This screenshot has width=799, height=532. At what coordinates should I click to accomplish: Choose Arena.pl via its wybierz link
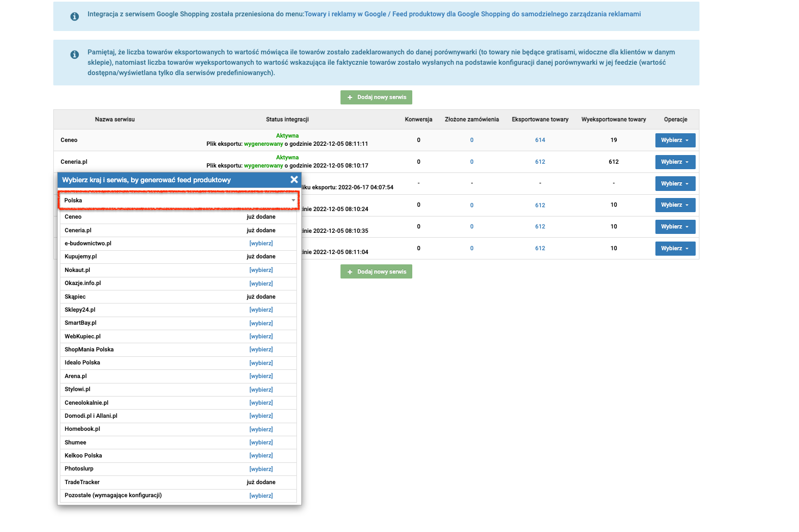click(x=261, y=376)
